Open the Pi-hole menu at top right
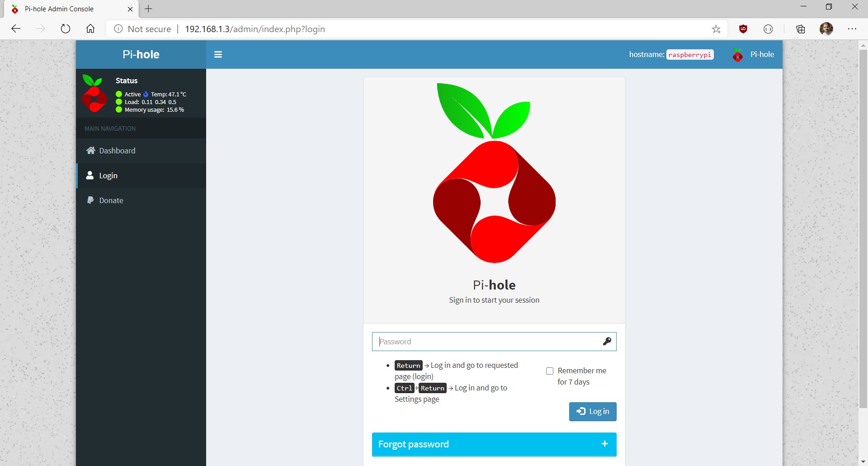868x466 pixels. click(x=753, y=55)
